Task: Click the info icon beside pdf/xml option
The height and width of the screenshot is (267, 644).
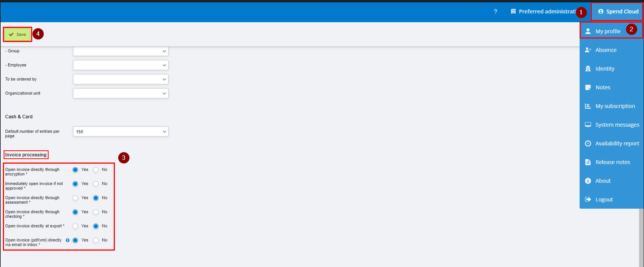Action: pyautogui.click(x=67, y=240)
